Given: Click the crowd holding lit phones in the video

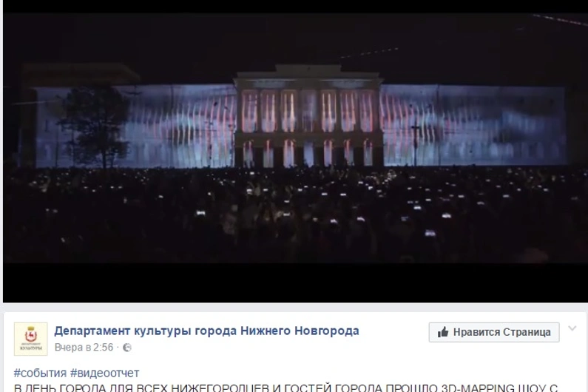Looking at the screenshot, I should [296, 214].
